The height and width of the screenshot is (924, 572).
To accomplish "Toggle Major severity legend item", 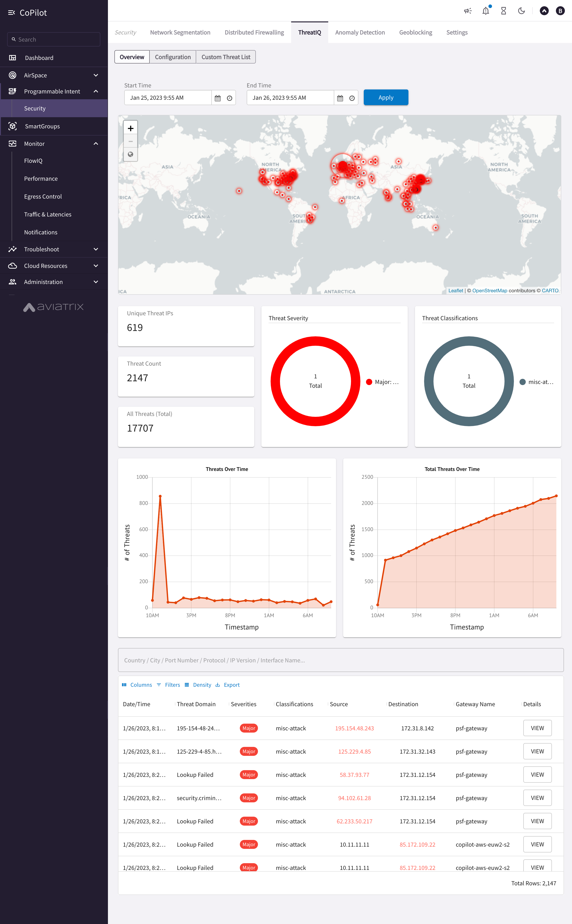I will 383,382.
